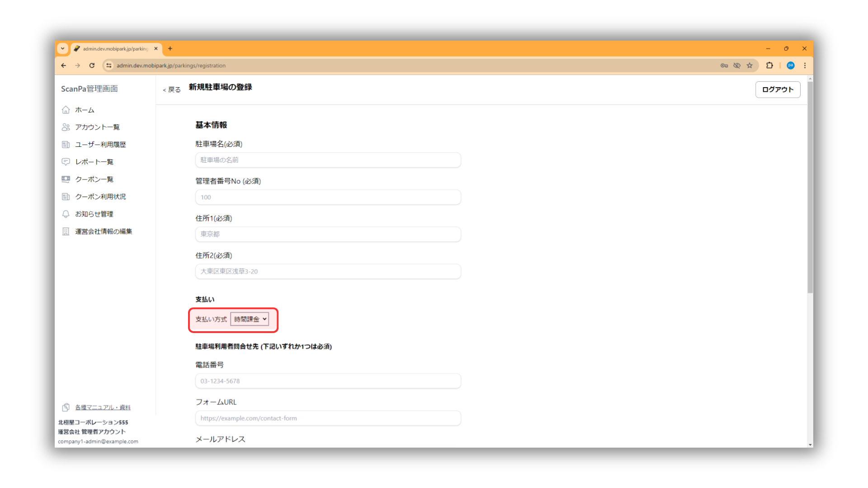The image size is (868, 488).
Task: Click the reload page icon
Action: 92,66
